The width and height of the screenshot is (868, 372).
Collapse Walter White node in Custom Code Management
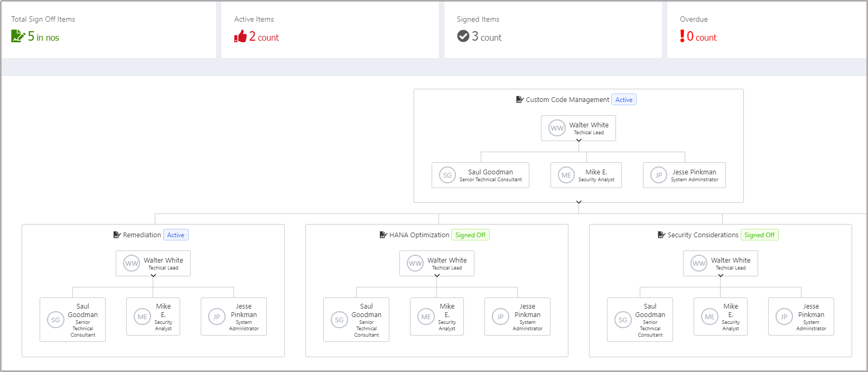[578, 140]
